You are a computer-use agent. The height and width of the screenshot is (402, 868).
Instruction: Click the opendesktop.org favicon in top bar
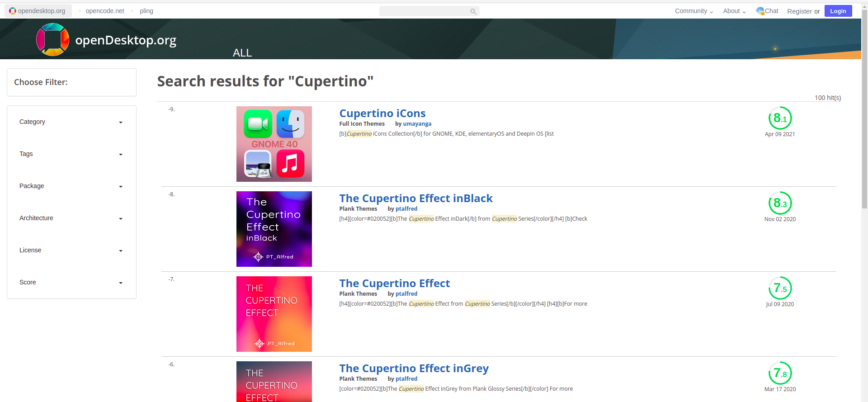tap(12, 11)
